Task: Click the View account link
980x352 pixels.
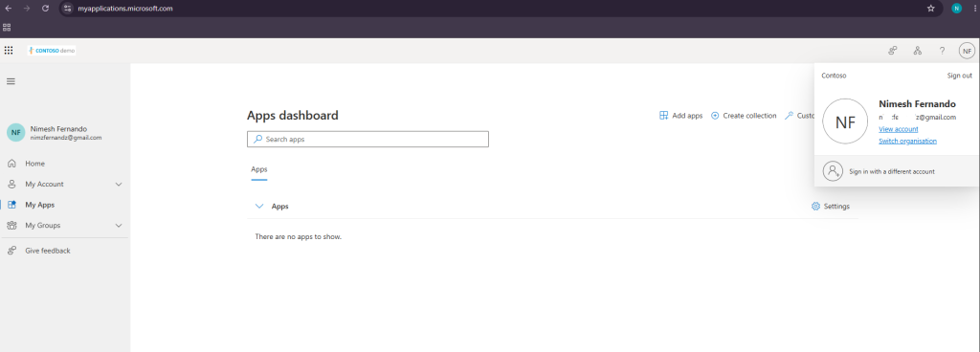Action: pos(898,129)
